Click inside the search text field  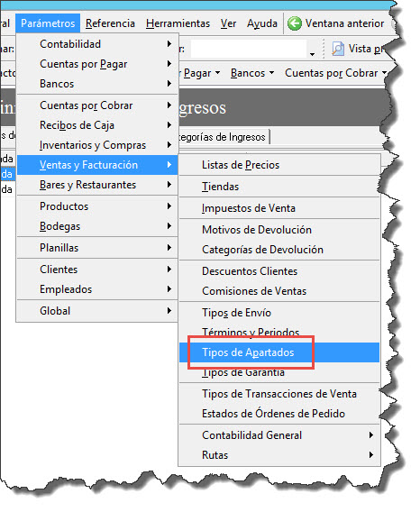tap(249, 49)
